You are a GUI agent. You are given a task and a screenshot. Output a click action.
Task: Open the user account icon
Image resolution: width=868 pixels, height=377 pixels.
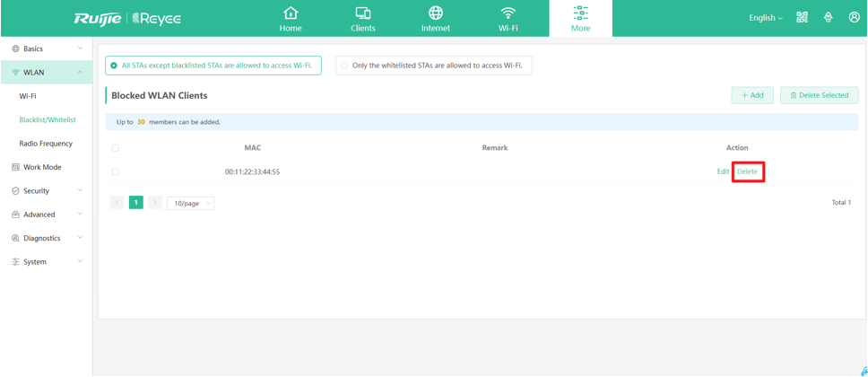(x=854, y=18)
